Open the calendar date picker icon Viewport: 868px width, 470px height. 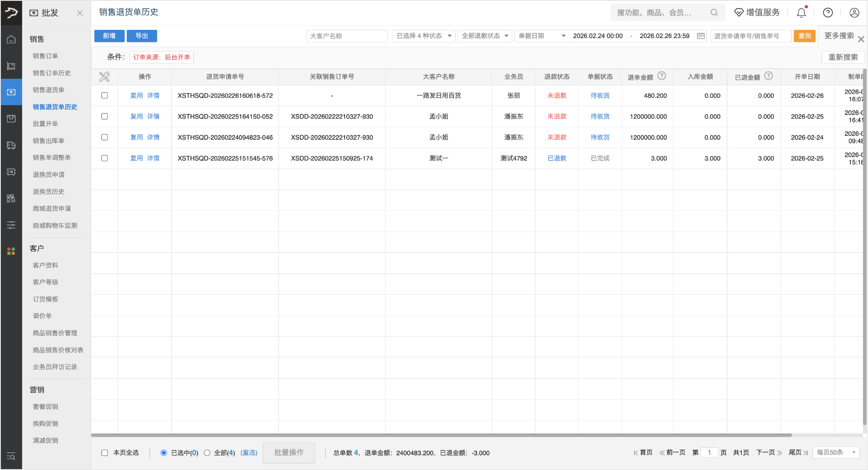700,36
